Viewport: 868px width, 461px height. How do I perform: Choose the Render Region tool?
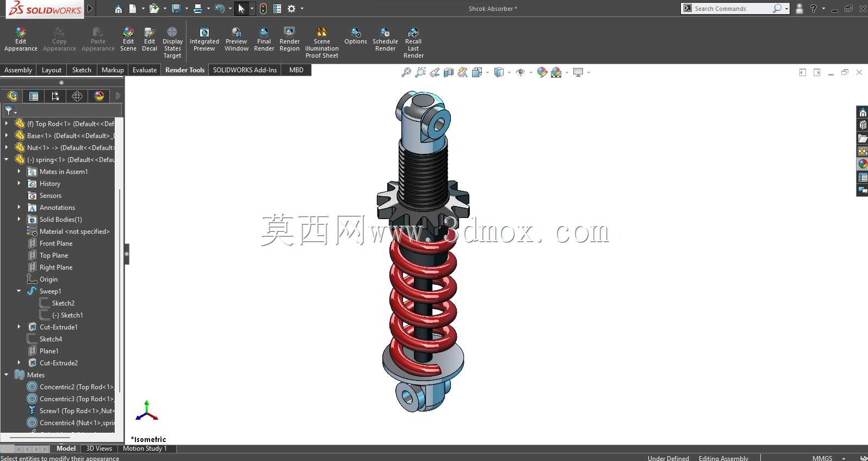pyautogui.click(x=289, y=39)
